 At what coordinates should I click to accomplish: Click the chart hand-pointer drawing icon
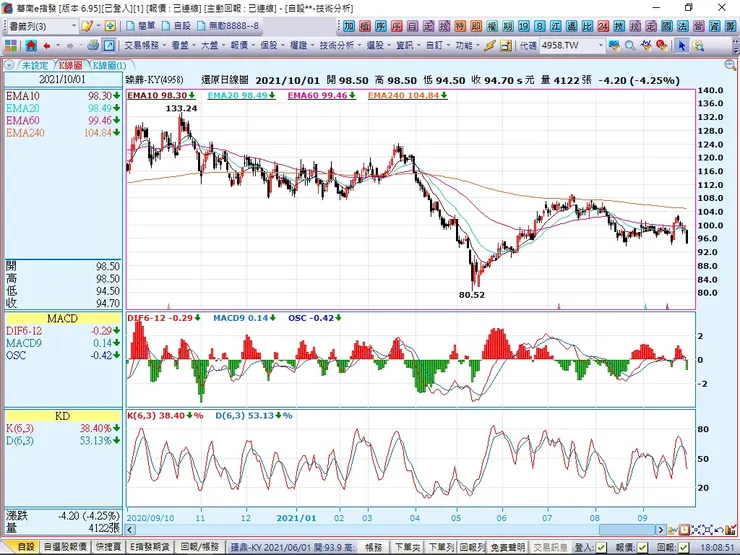coord(646,45)
